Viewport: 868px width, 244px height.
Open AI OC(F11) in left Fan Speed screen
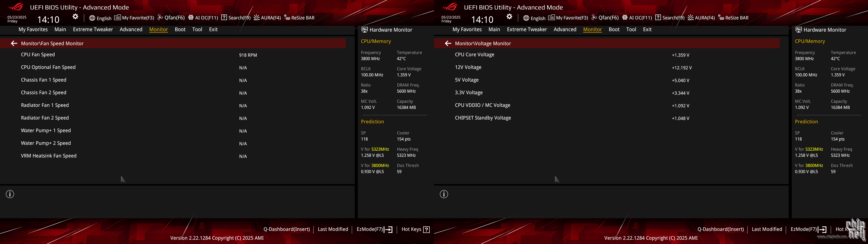tap(203, 18)
